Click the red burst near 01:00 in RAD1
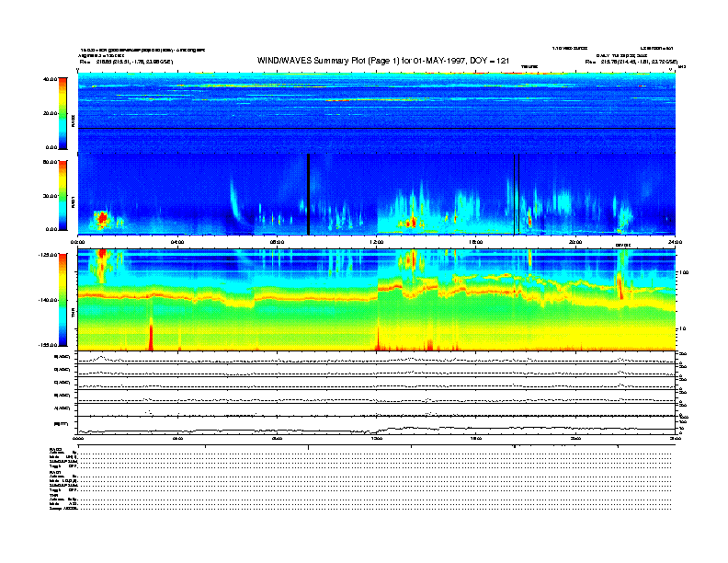Image resolution: width=728 pixels, height=563 pixels. pyautogui.click(x=102, y=219)
